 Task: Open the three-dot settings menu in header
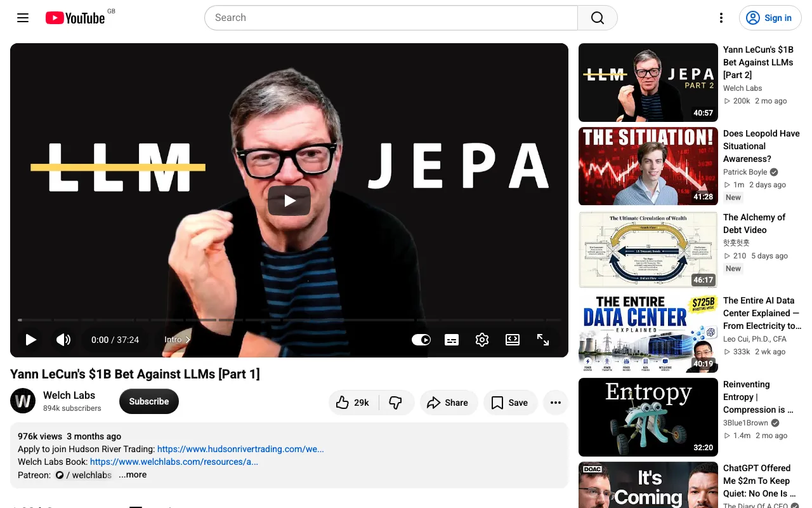pos(721,18)
